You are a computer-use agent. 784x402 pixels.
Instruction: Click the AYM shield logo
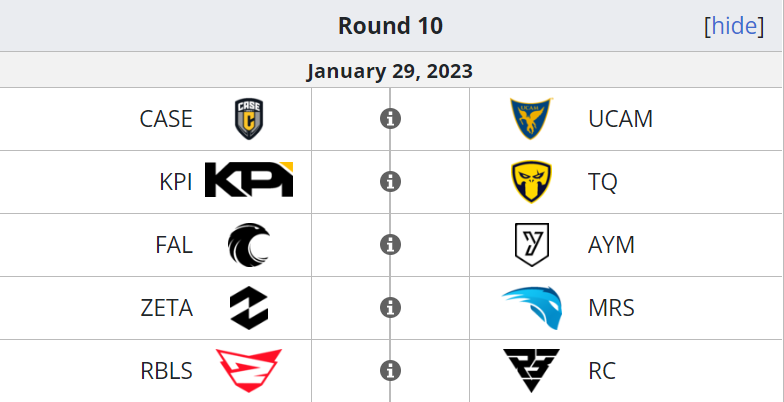tap(532, 244)
